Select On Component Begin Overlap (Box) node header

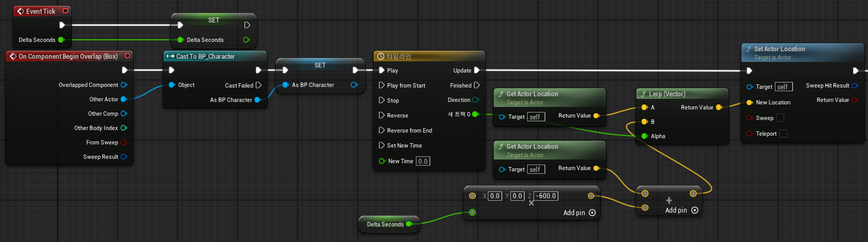click(x=69, y=56)
